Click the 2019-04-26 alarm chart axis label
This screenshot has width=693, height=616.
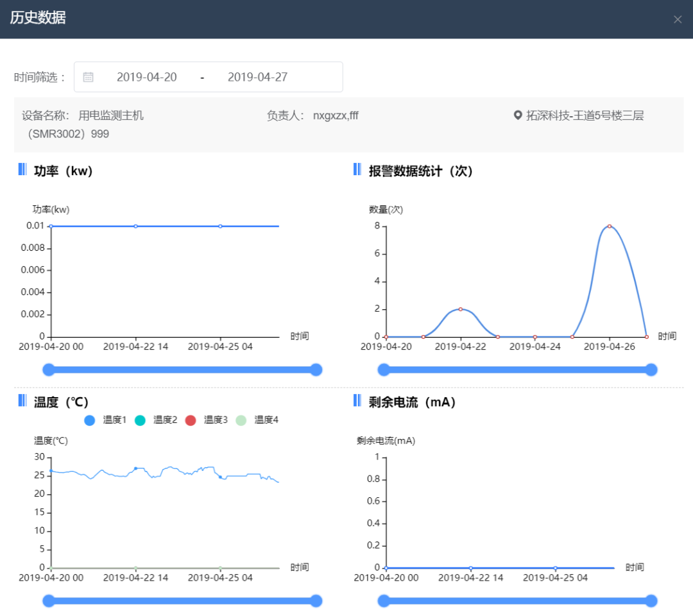pyautogui.click(x=609, y=346)
